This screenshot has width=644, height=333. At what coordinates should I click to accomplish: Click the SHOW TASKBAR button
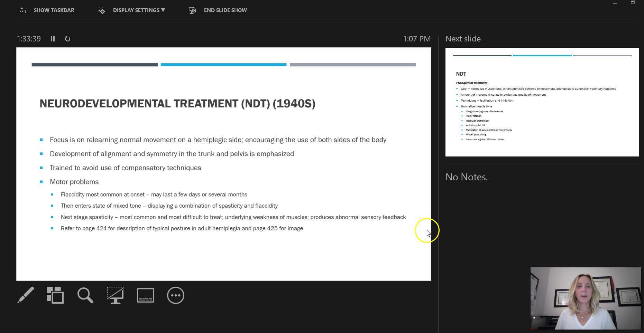54,10
